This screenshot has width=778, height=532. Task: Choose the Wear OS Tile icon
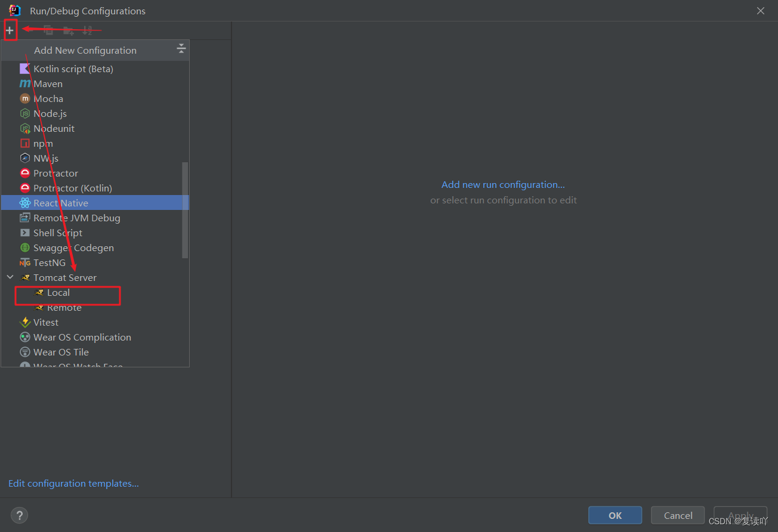click(x=24, y=352)
